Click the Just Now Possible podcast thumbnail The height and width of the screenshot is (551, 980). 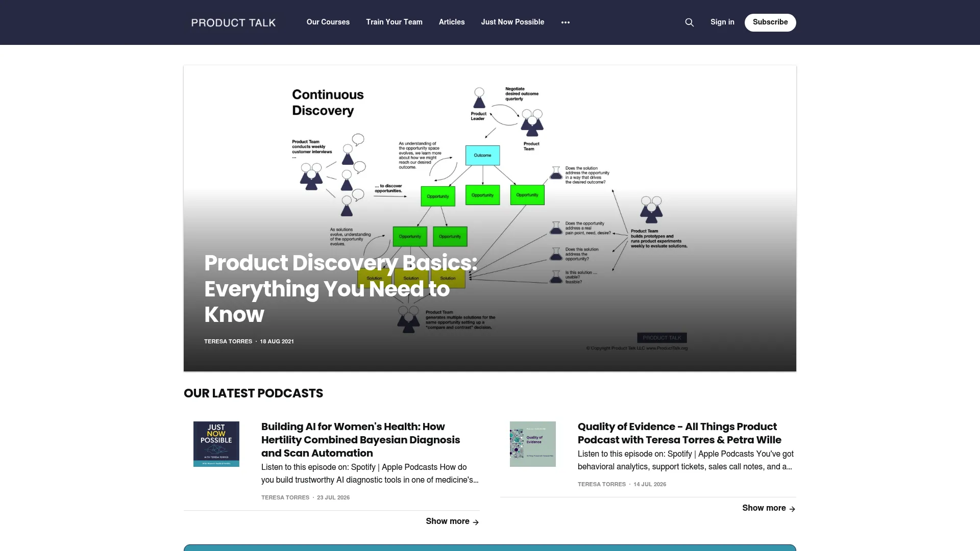216,444
